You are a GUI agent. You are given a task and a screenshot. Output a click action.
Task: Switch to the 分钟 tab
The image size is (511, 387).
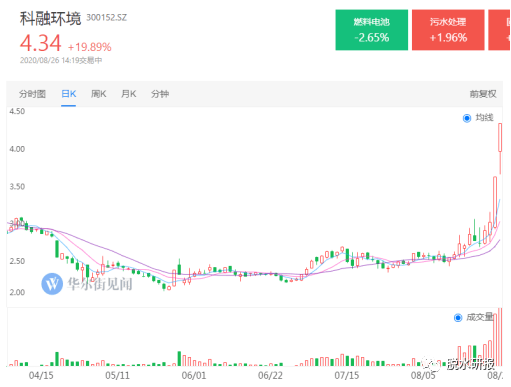point(160,94)
